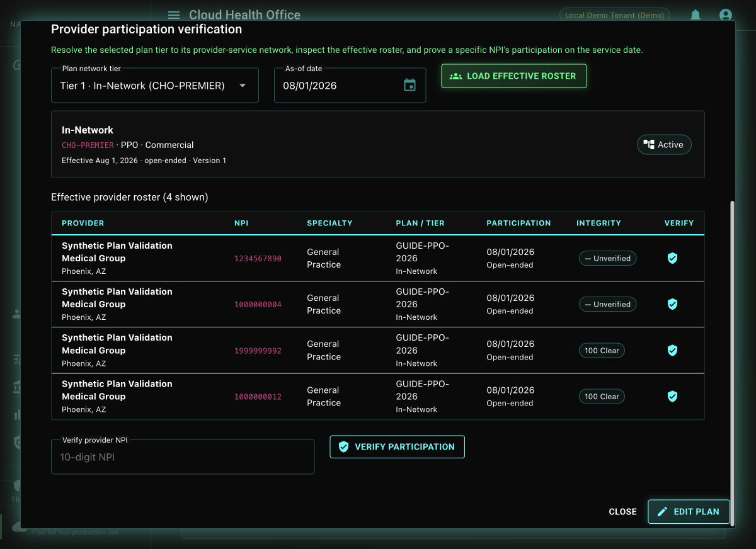
Task: Click the Local Demo Tenant chip
Action: point(614,15)
